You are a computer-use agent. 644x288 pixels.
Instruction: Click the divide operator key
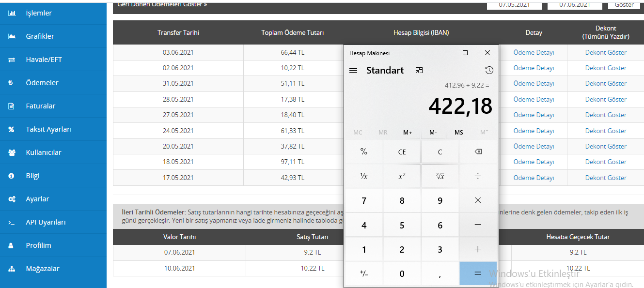(478, 176)
